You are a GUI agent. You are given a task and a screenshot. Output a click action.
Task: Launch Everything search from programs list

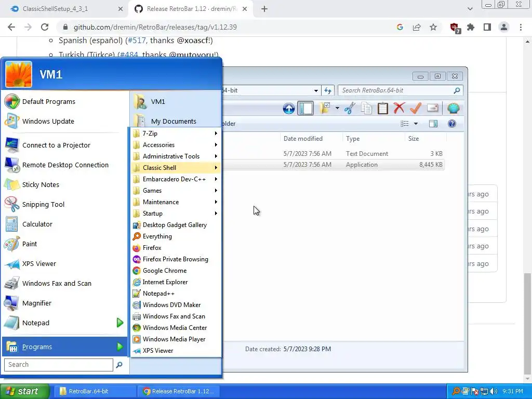pyautogui.click(x=176, y=236)
